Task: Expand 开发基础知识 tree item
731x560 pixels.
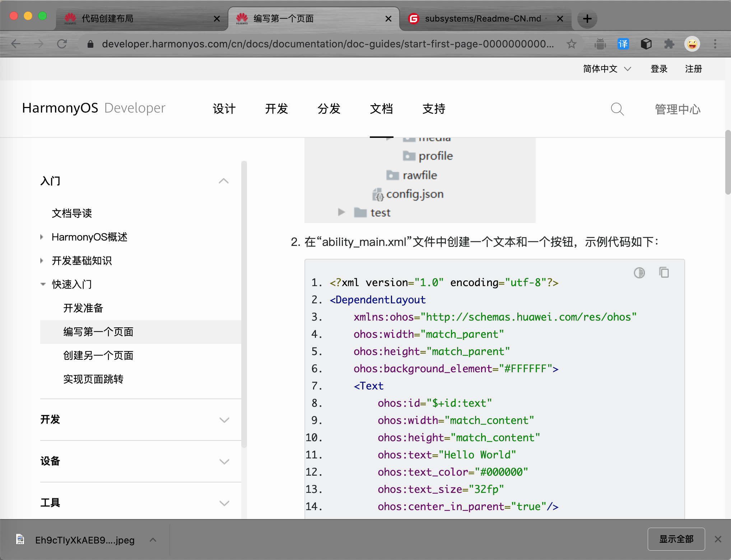Action: click(42, 261)
